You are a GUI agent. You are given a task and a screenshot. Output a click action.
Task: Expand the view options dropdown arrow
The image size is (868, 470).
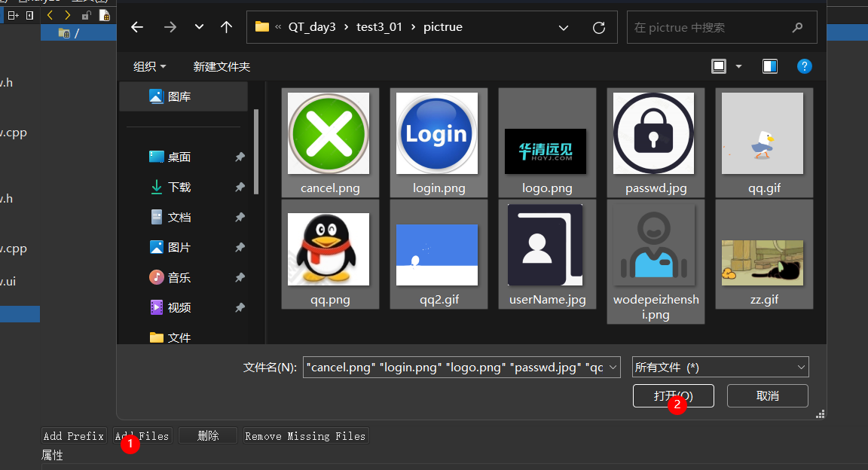pyautogui.click(x=738, y=66)
